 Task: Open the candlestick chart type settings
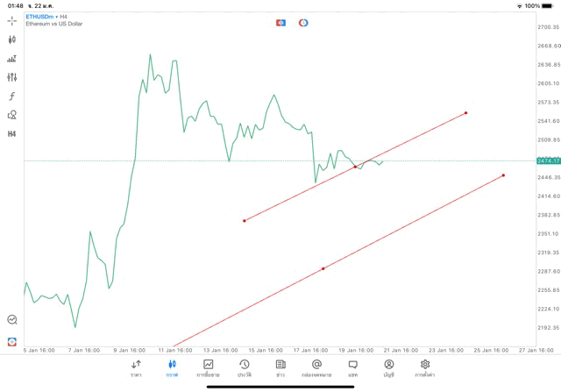(x=12, y=39)
